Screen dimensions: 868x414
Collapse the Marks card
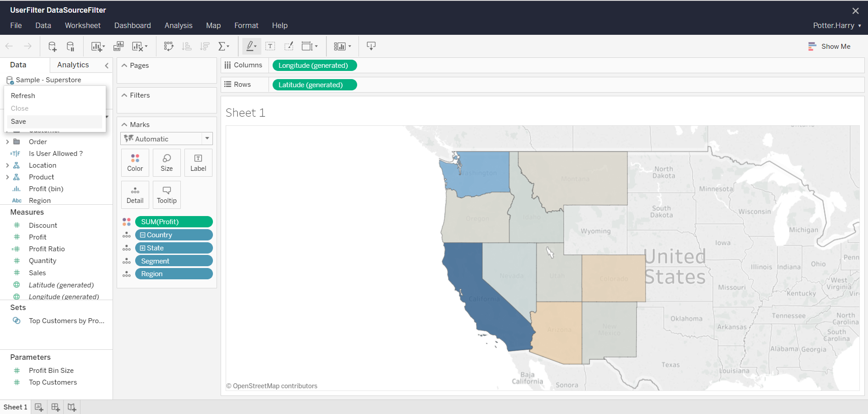tap(124, 125)
